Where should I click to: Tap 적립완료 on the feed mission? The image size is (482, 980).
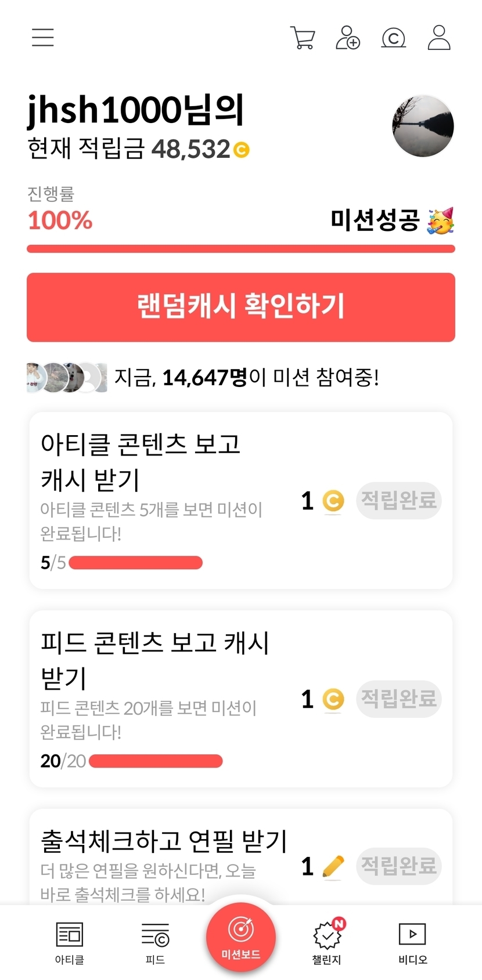pyautogui.click(x=398, y=699)
